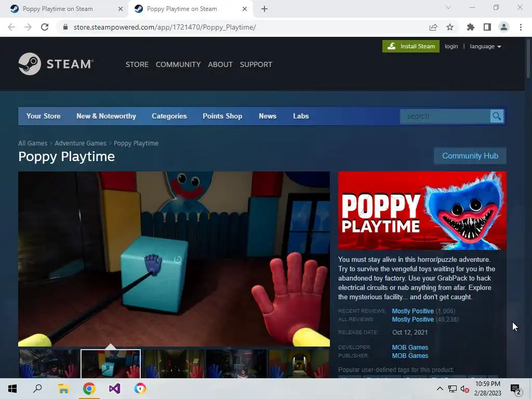Click the store search input field
This screenshot has width=532, height=399.
[x=445, y=116]
